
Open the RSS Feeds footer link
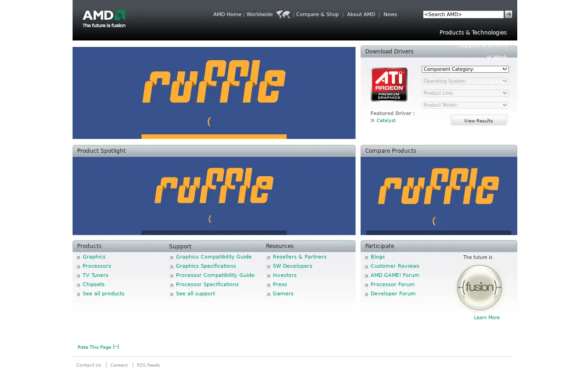pos(148,365)
